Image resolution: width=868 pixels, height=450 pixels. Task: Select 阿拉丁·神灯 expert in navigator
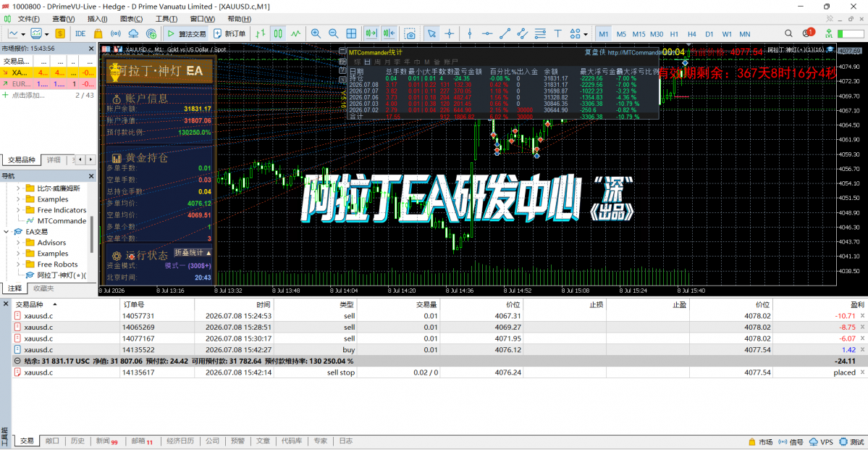62,275
